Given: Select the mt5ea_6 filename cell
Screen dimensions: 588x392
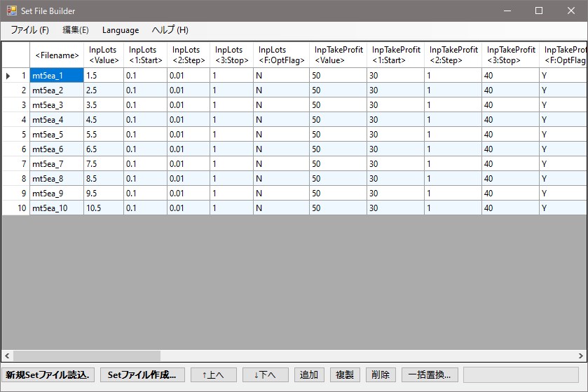Looking at the screenshot, I should pyautogui.click(x=57, y=149).
